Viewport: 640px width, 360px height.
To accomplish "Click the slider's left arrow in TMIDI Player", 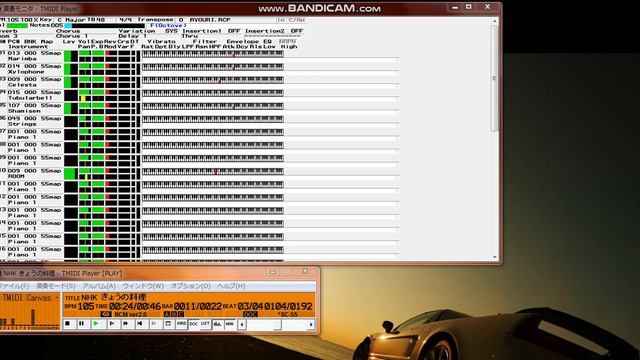I will point(242,324).
